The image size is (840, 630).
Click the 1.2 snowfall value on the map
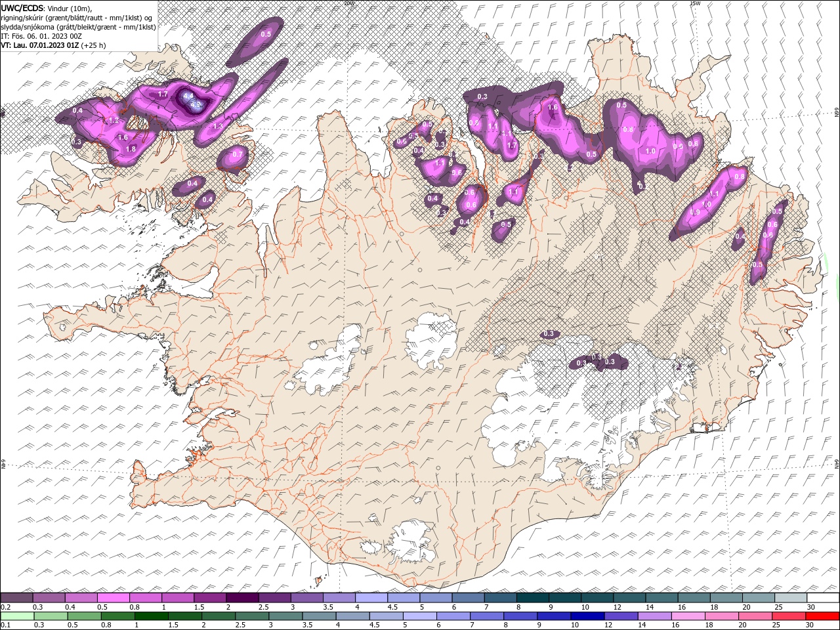click(x=114, y=121)
